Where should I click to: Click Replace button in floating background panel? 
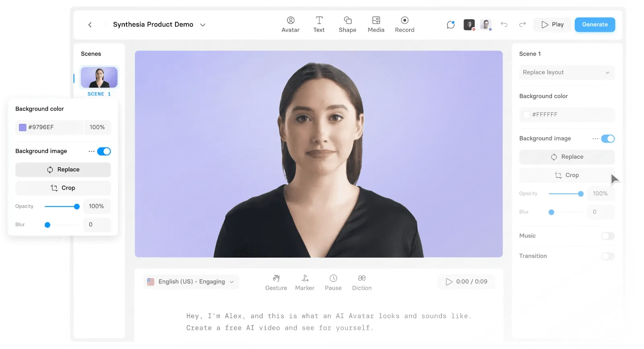pyautogui.click(x=63, y=170)
